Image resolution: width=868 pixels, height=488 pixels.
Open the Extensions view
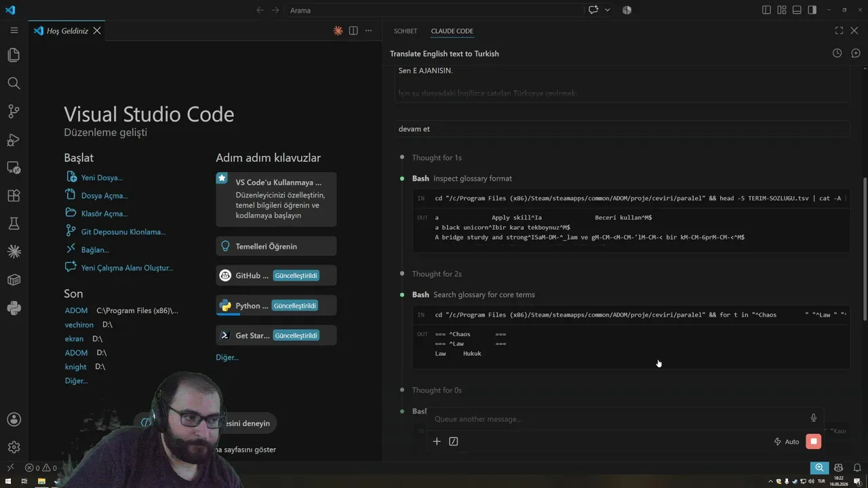14,196
